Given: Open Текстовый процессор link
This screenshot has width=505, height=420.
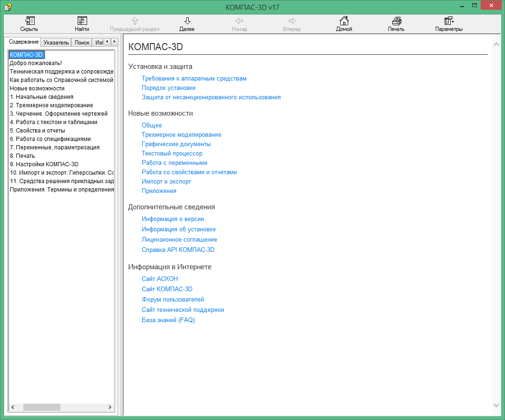Looking at the screenshot, I should tap(172, 153).
